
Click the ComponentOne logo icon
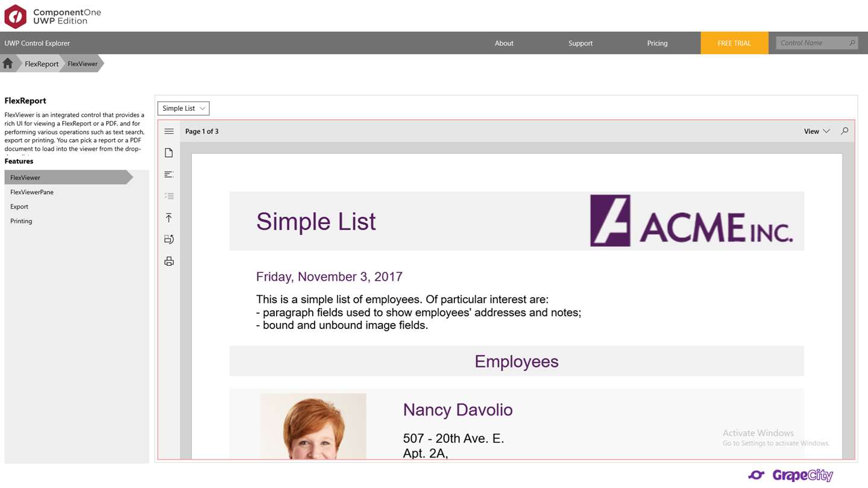click(x=15, y=16)
